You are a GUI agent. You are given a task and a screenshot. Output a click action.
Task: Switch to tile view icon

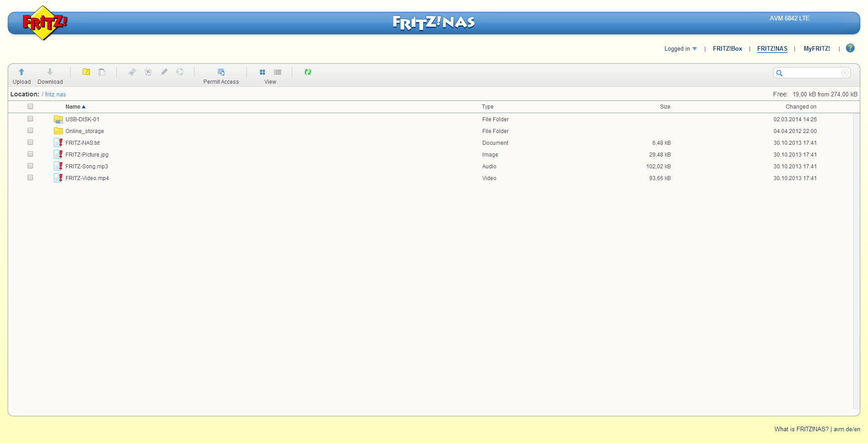coord(262,72)
